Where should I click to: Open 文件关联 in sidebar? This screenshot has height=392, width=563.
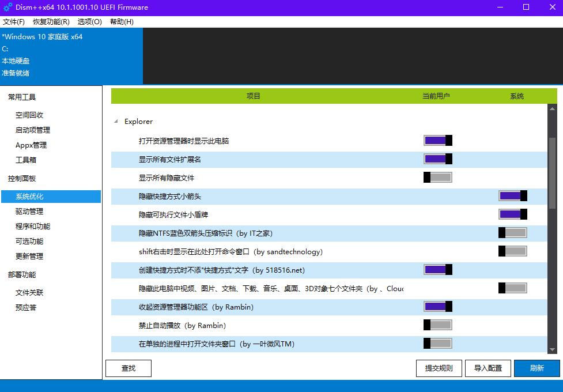tap(29, 293)
